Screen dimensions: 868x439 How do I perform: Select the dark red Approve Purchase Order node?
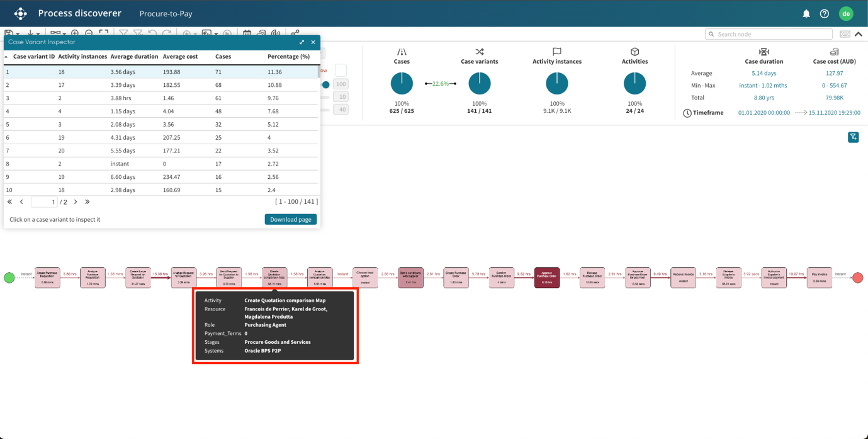(x=546, y=277)
